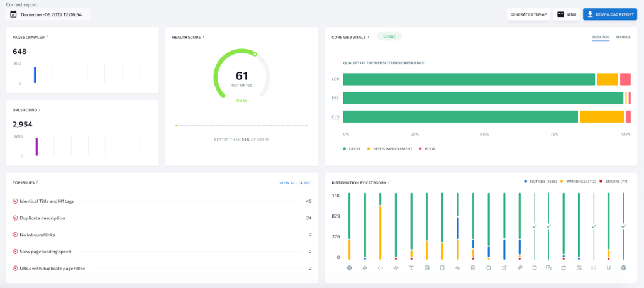644x288 pixels.
Task: Click the info icon beside URLs Found
Action: tap(40, 109)
